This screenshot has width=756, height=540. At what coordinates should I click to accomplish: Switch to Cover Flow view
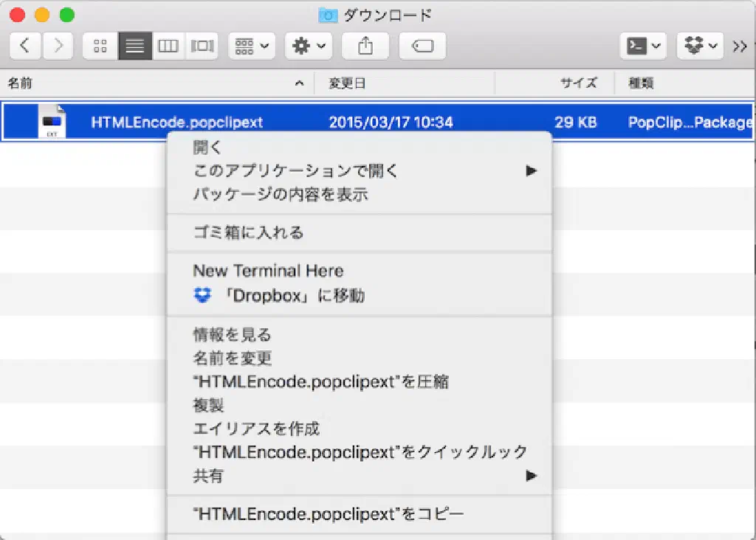coord(202,46)
